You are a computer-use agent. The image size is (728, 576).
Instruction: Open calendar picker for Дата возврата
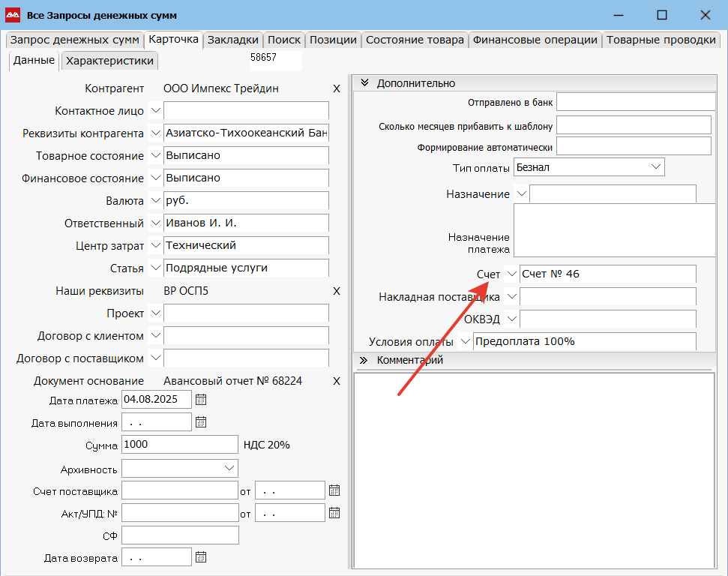point(200,557)
